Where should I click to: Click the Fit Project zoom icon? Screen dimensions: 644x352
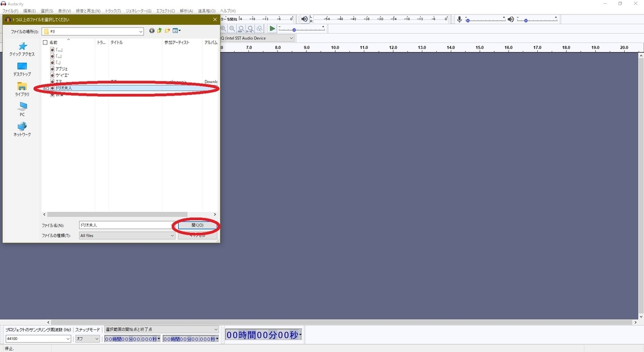[250, 28]
